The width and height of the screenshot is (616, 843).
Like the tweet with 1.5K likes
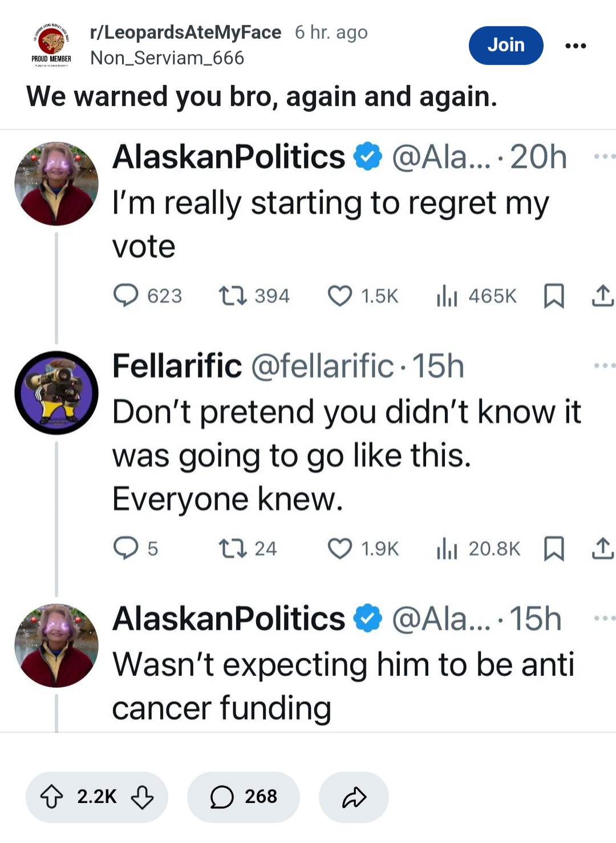point(340,296)
